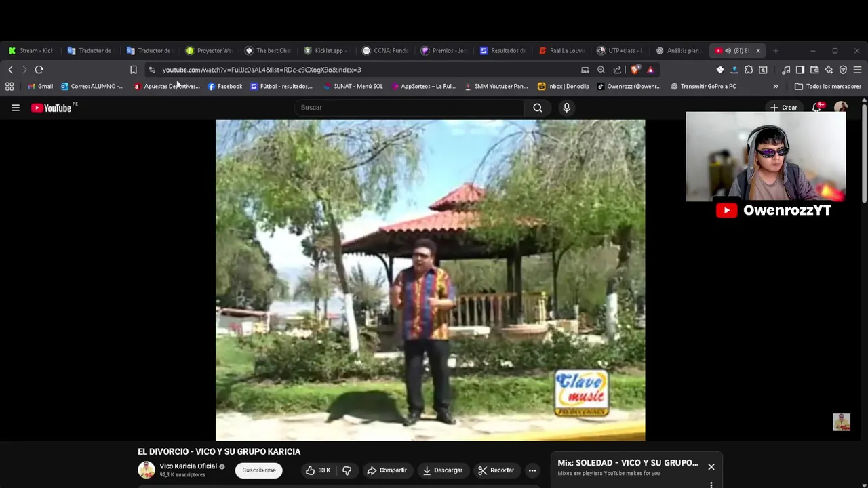Open Inbox | Donoclip bookmark

click(x=564, y=87)
